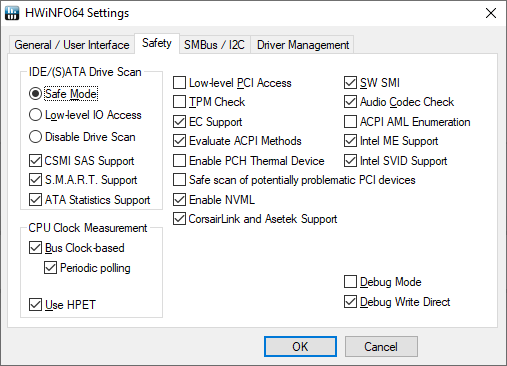Open the Driver Management tab
This screenshot has width=507, height=366.
(303, 45)
